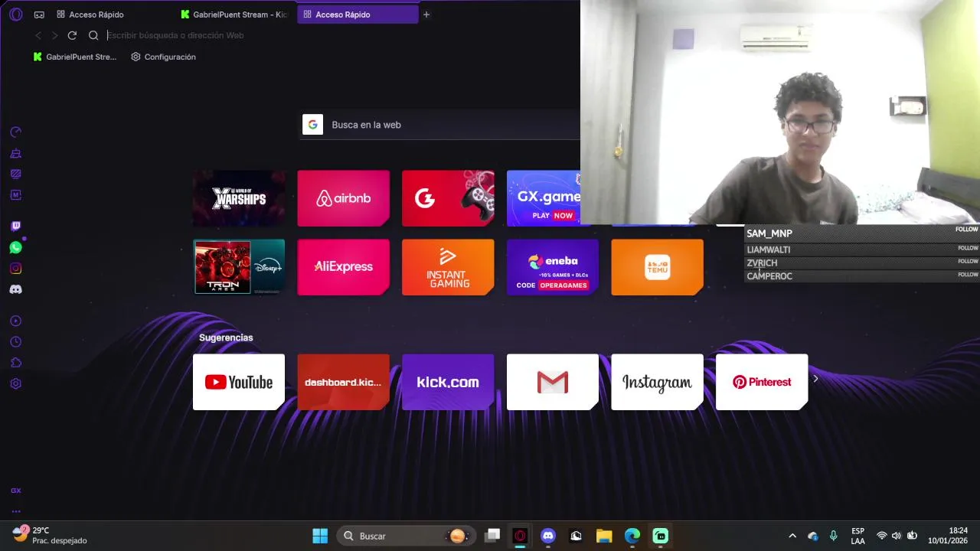Open Instagram suggestion tile

tap(657, 382)
